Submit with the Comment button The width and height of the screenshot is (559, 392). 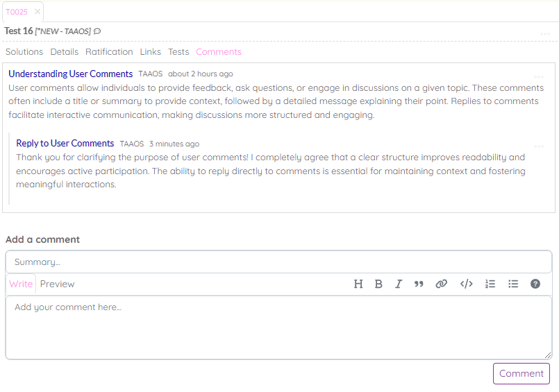521,373
